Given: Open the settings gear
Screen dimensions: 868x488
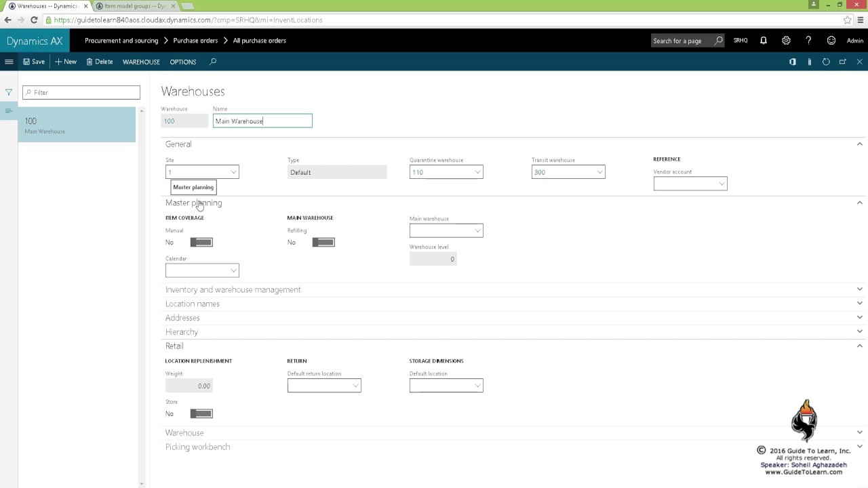Looking at the screenshot, I should tap(786, 41).
